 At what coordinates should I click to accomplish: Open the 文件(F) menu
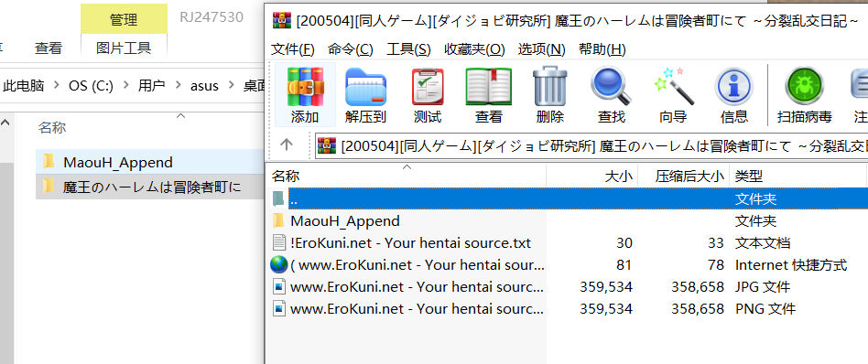[293, 49]
